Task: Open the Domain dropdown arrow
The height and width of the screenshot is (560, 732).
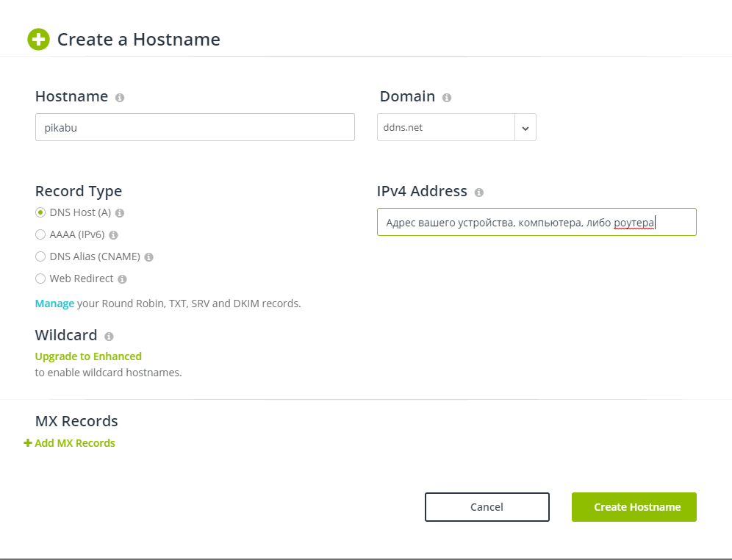Action: pos(525,127)
